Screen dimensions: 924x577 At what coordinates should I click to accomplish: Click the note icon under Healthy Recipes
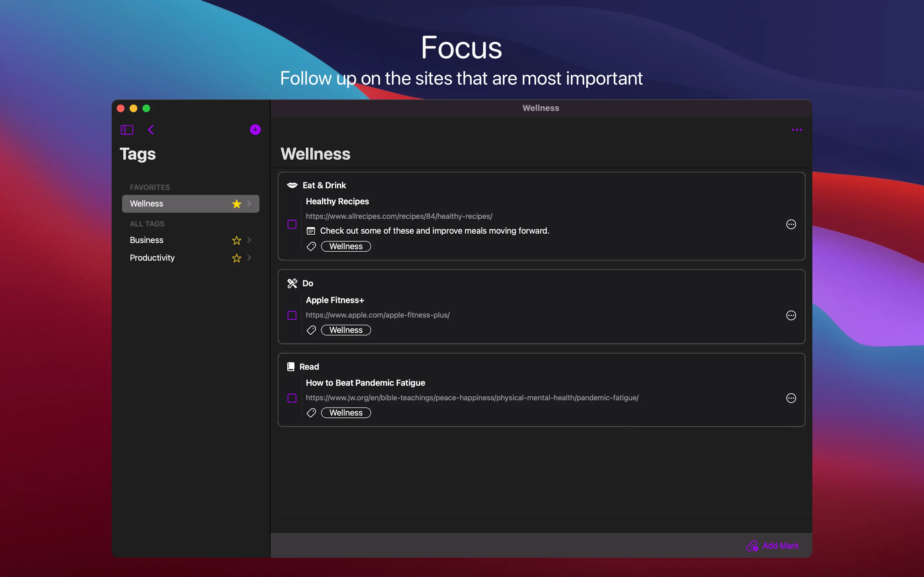(311, 231)
